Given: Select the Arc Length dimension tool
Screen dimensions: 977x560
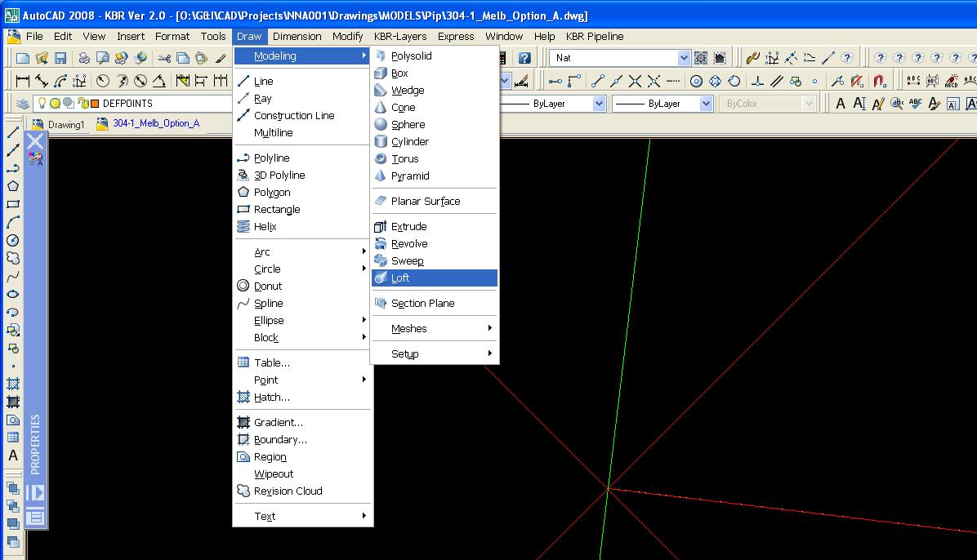Looking at the screenshot, I should [60, 81].
